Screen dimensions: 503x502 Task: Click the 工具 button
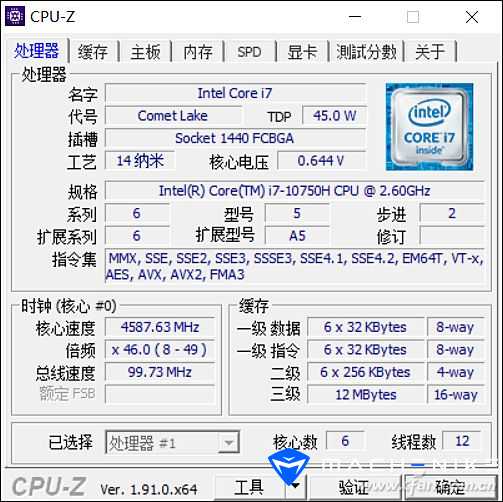[250, 487]
